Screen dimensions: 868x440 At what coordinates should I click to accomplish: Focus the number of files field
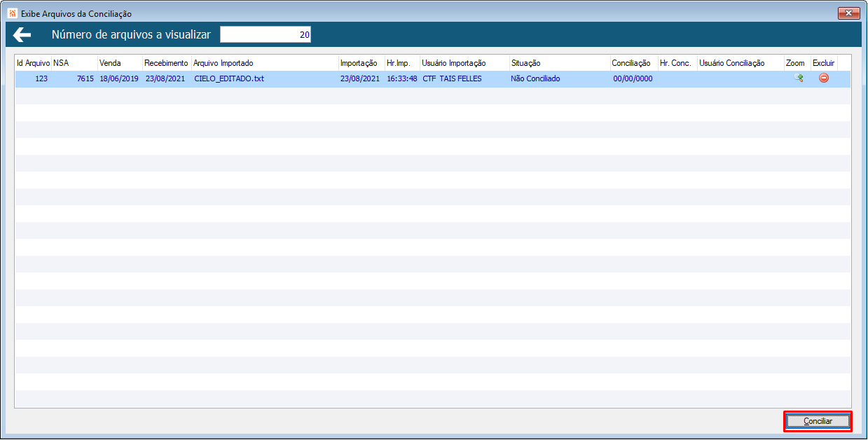pos(266,35)
